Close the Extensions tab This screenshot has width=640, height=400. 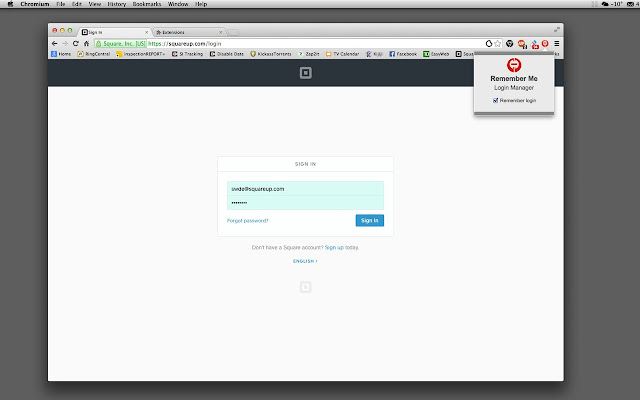[220, 32]
